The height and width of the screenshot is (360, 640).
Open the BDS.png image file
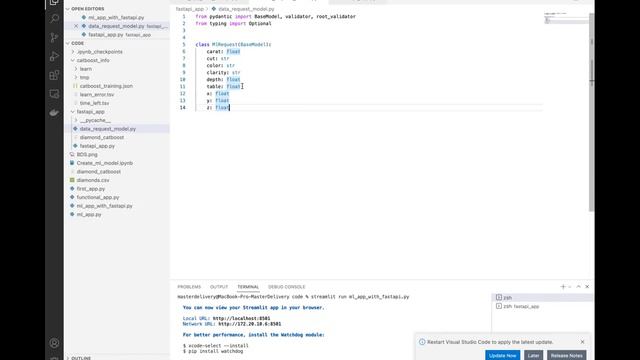pyautogui.click(x=87, y=155)
